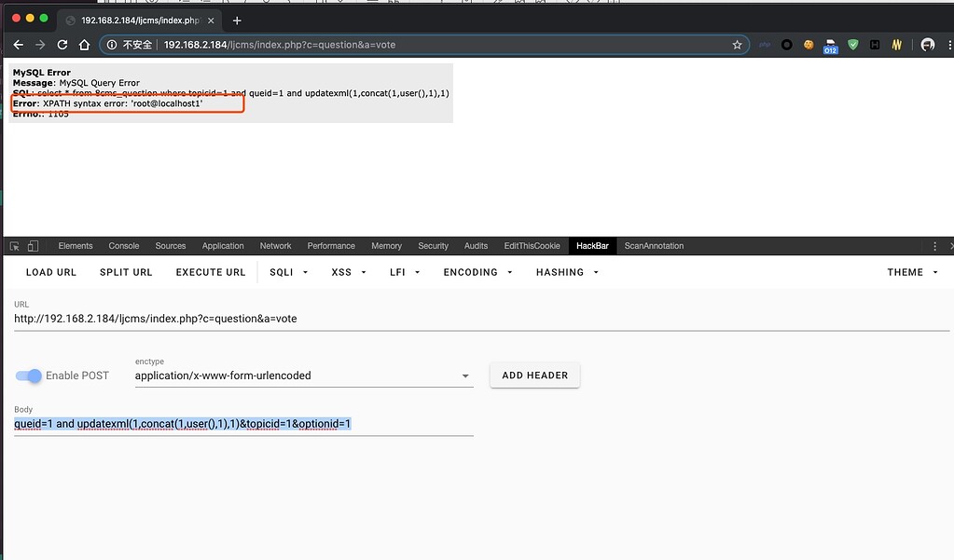Open a new browser tab
Screen dimensions: 954x560
[237, 20]
